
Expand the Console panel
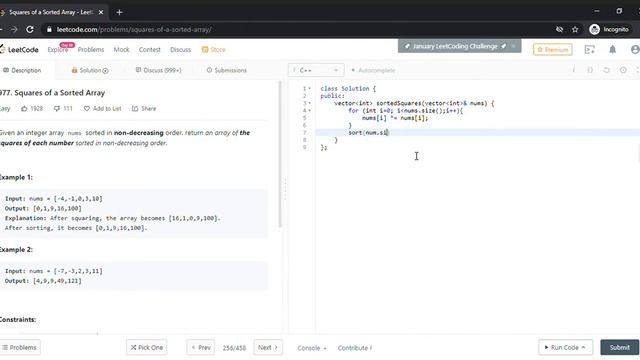point(312,348)
